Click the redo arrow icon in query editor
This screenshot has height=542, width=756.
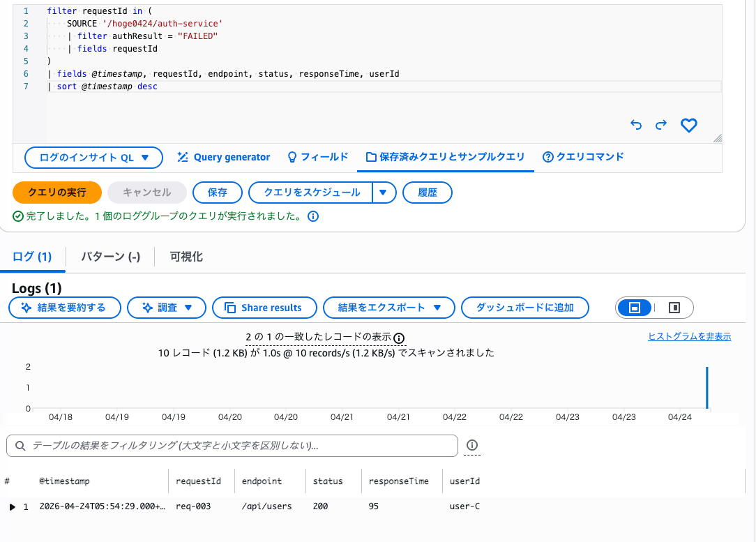click(x=661, y=126)
